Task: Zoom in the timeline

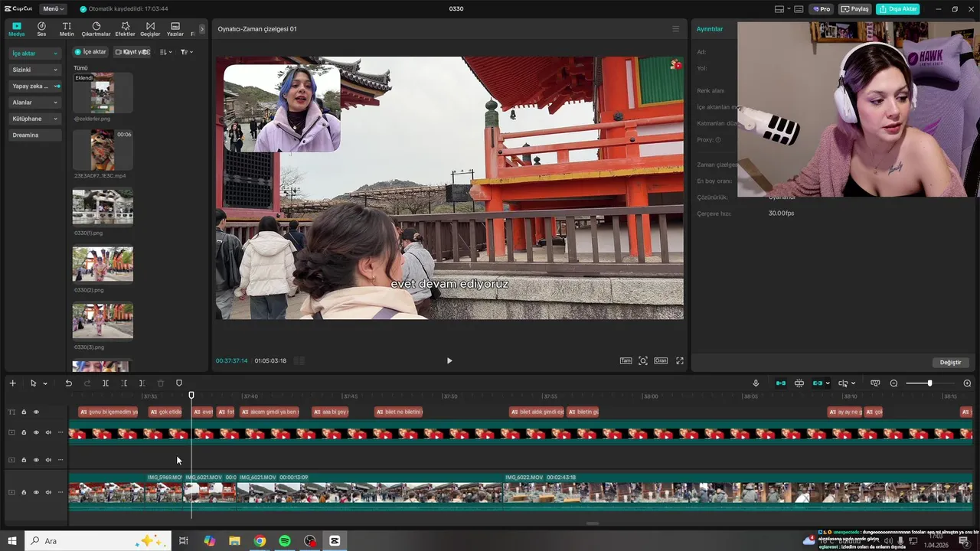Action: click(x=967, y=383)
